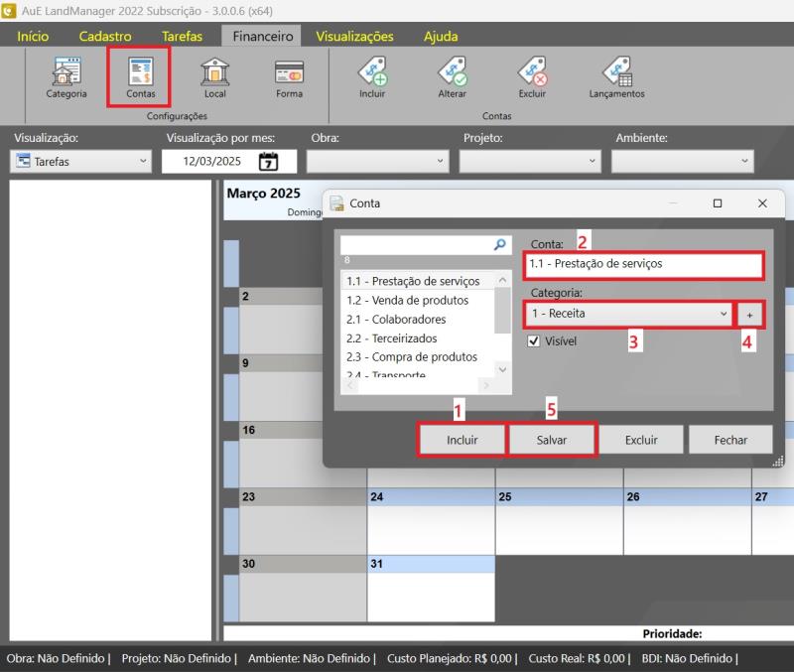794x672 pixels.
Task: Click the Fechar button in dialog
Action: click(x=729, y=440)
